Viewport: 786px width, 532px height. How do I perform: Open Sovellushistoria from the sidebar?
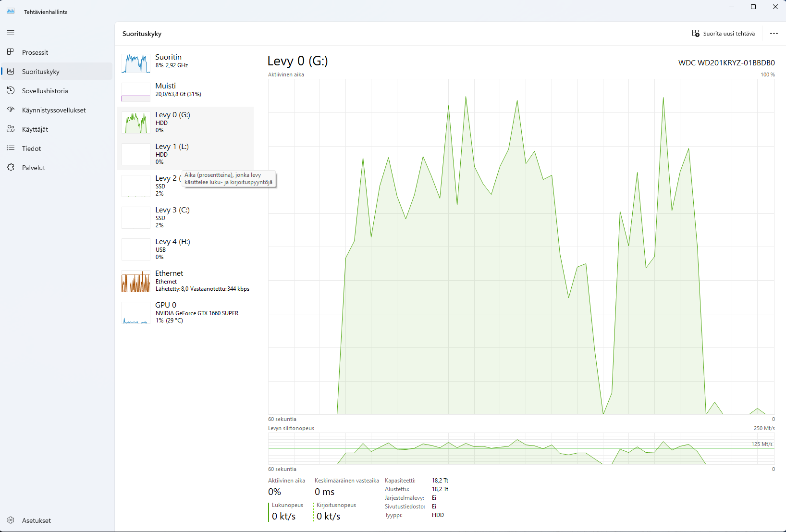click(x=11, y=90)
